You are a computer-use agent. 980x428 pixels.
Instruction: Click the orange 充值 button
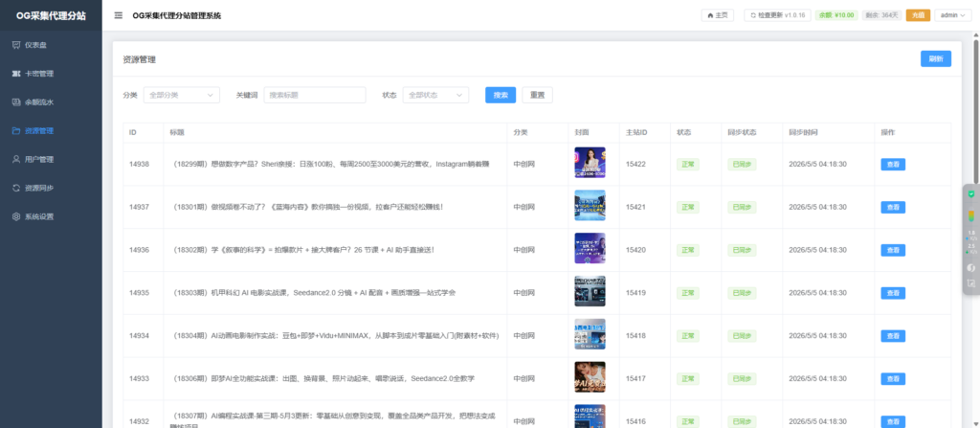[918, 15]
